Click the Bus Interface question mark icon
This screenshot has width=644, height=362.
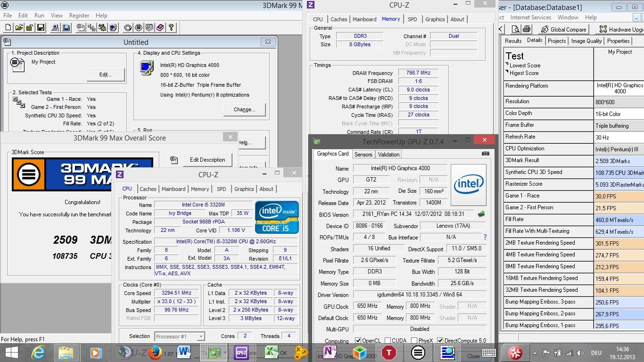(x=485, y=237)
